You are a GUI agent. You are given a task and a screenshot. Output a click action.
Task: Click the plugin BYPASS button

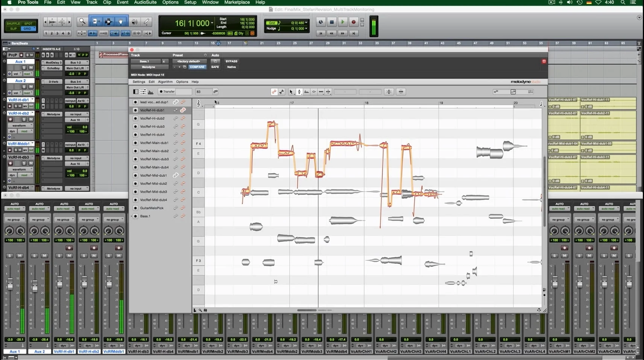click(x=231, y=61)
